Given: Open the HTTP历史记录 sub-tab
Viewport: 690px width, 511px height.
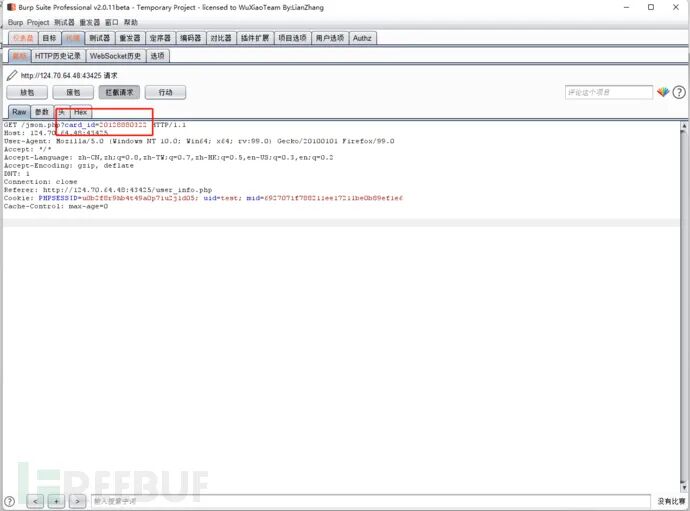Looking at the screenshot, I should click(x=58, y=56).
